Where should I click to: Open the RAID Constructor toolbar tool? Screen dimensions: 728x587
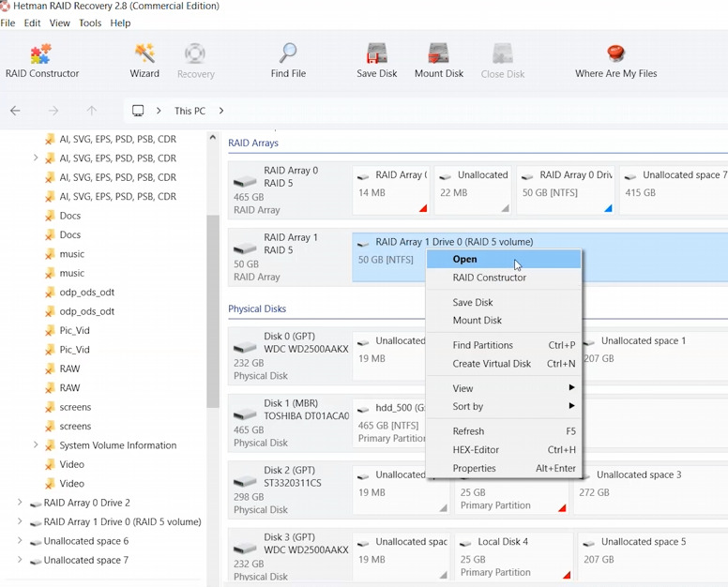tap(42, 61)
